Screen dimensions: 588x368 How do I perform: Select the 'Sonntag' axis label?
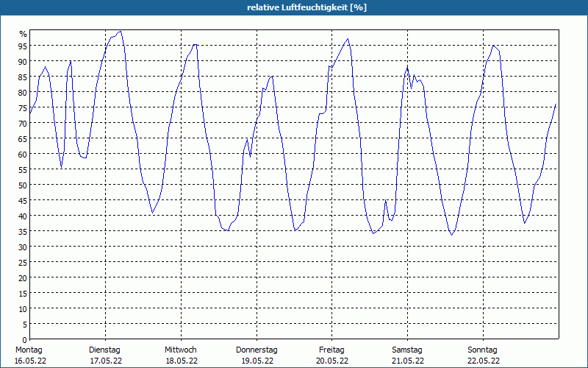(482, 350)
